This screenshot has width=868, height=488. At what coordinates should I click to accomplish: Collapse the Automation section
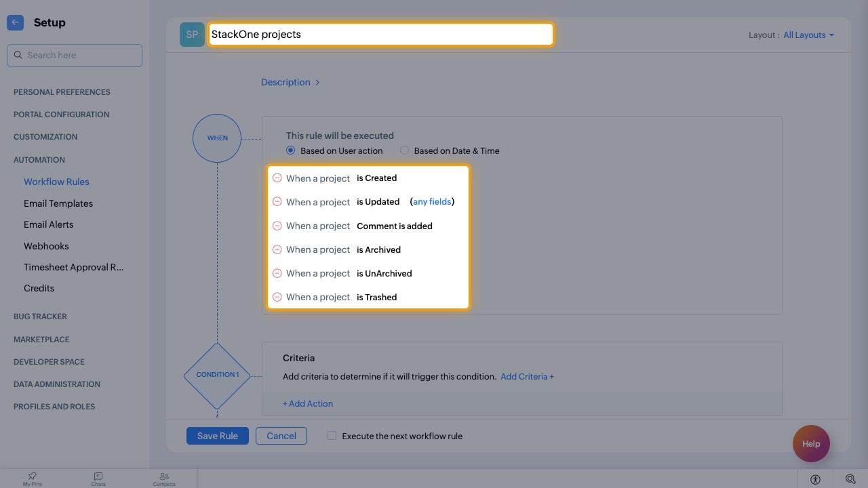pyautogui.click(x=39, y=160)
